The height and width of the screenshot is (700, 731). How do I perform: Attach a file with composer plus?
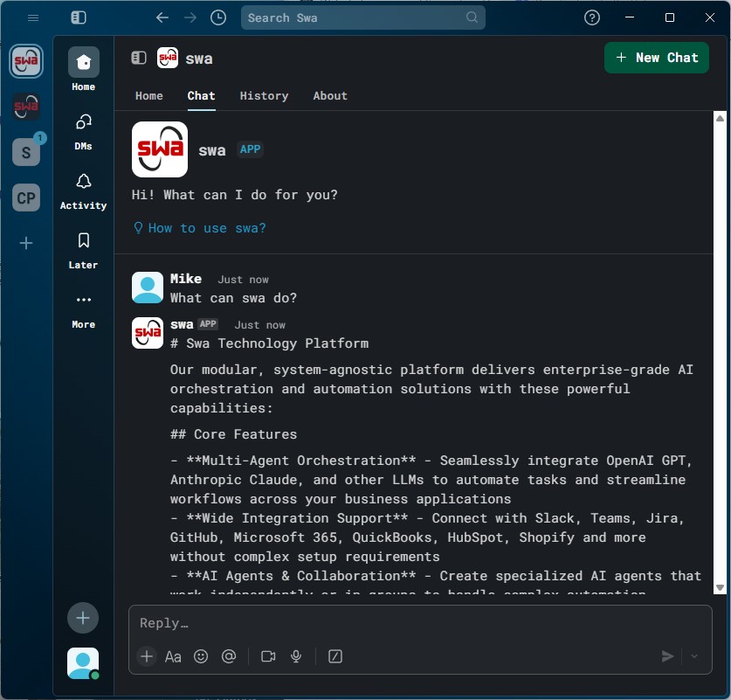pyautogui.click(x=147, y=656)
